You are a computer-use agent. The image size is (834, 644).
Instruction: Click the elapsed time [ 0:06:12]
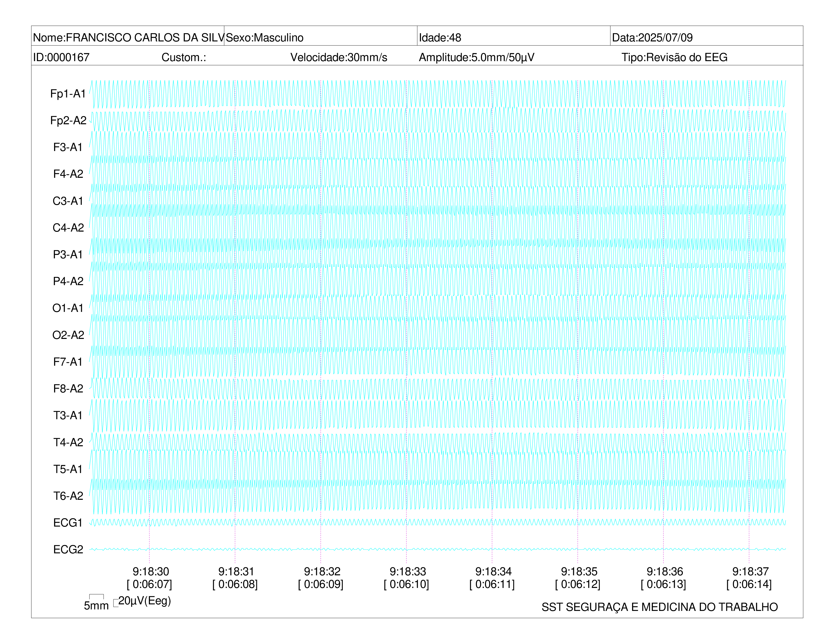(x=578, y=584)
